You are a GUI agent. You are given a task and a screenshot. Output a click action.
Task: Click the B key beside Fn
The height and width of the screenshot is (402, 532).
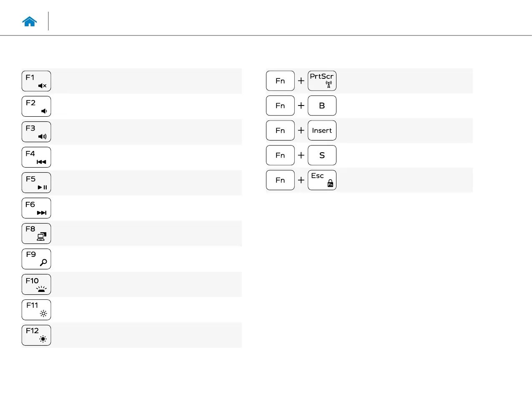click(322, 106)
